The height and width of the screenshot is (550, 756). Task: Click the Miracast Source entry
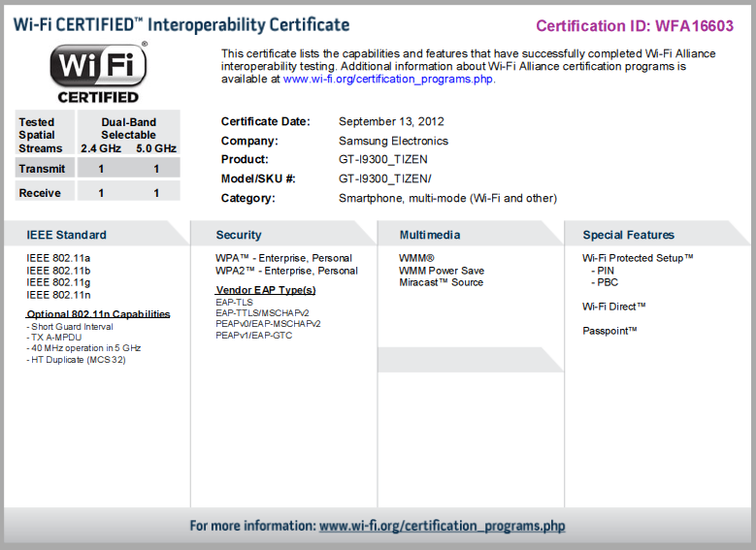coord(441,282)
